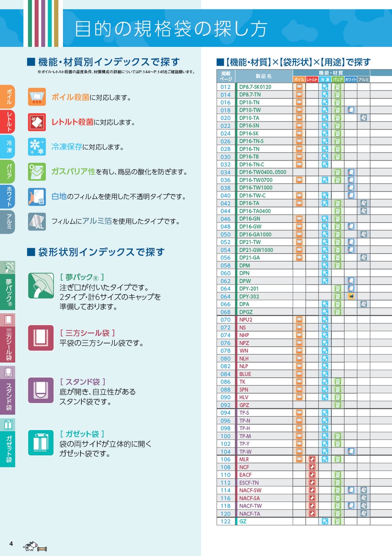Click the orange text ボイル殺菌 in the index

(70, 97)
